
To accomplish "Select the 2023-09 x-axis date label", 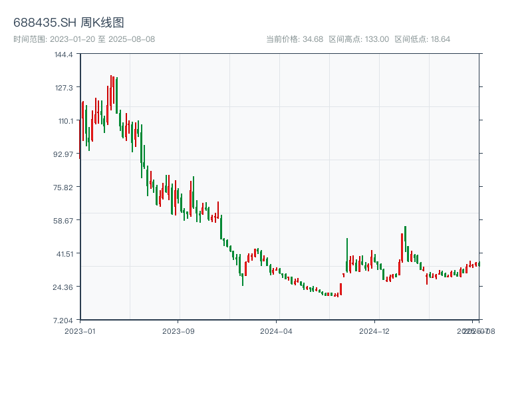I will tap(179, 331).
